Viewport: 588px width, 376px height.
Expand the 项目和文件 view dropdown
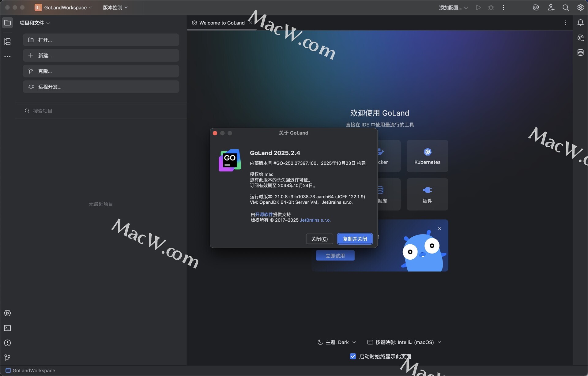(35, 23)
